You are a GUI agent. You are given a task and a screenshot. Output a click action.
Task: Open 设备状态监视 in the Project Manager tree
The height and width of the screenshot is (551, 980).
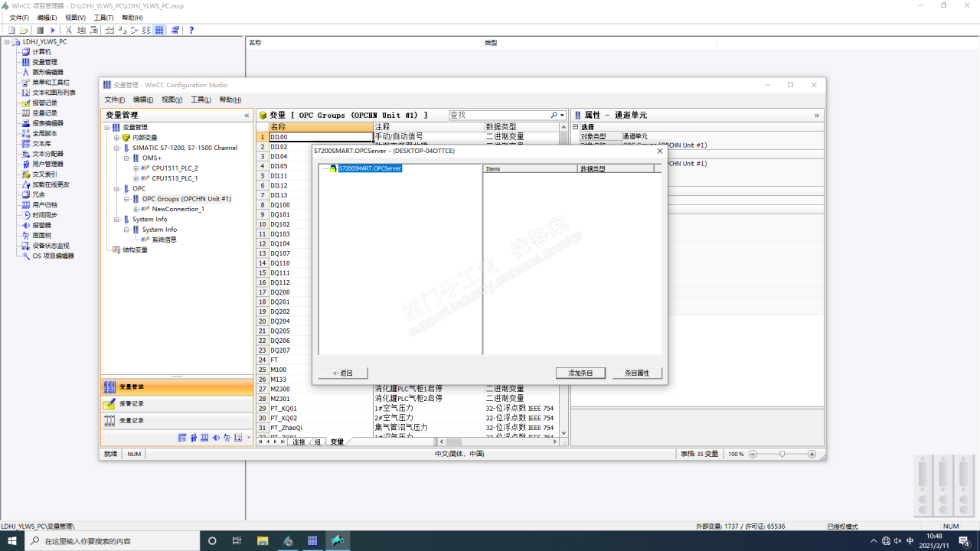[51, 246]
